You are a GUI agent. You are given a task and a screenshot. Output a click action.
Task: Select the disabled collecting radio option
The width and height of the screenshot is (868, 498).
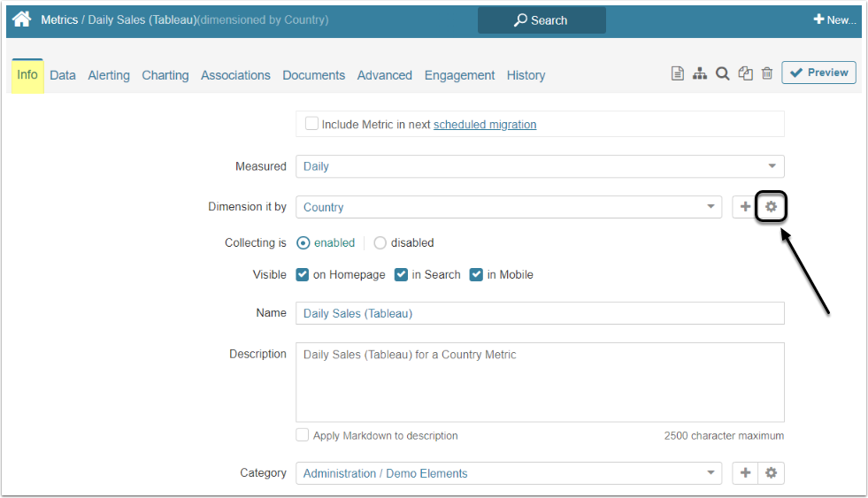[380, 242]
